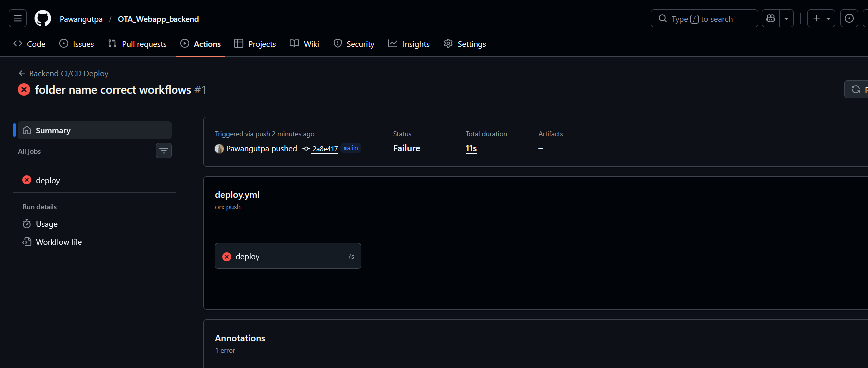Open the Projects tab
This screenshot has height=368, width=868.
tap(255, 44)
